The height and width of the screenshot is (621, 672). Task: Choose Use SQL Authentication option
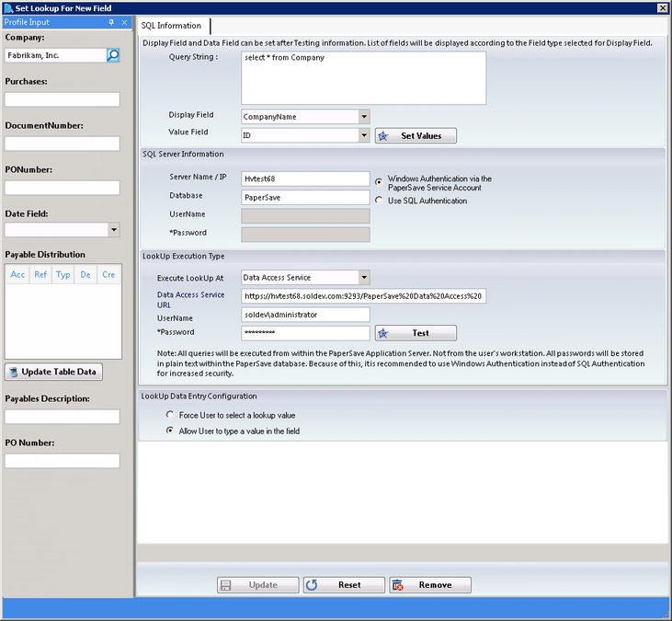pos(379,201)
